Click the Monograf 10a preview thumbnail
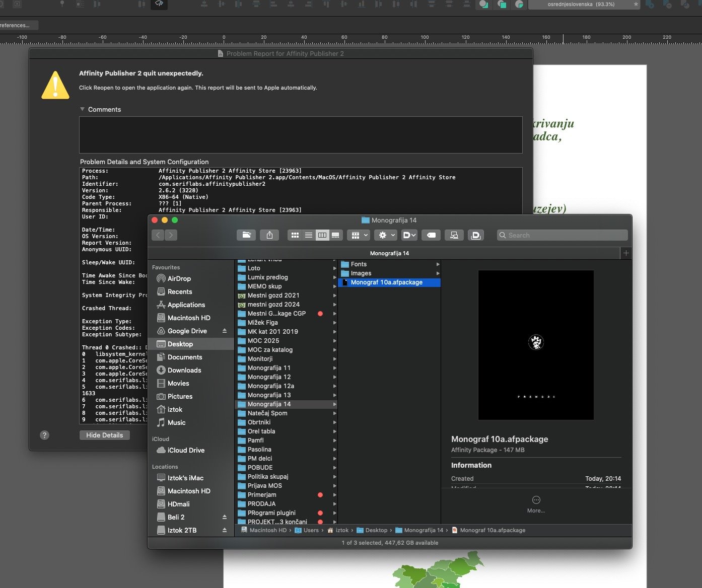Viewport: 702px width, 588px height. point(536,345)
